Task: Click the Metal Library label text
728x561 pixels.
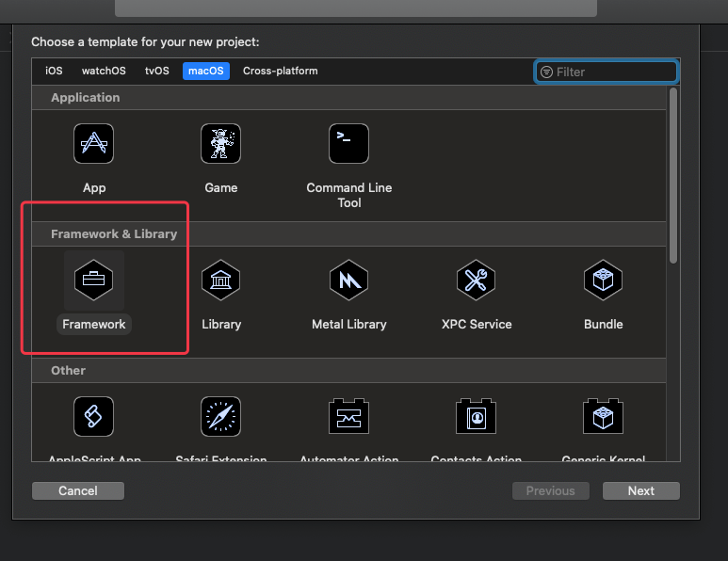Action: (x=349, y=325)
